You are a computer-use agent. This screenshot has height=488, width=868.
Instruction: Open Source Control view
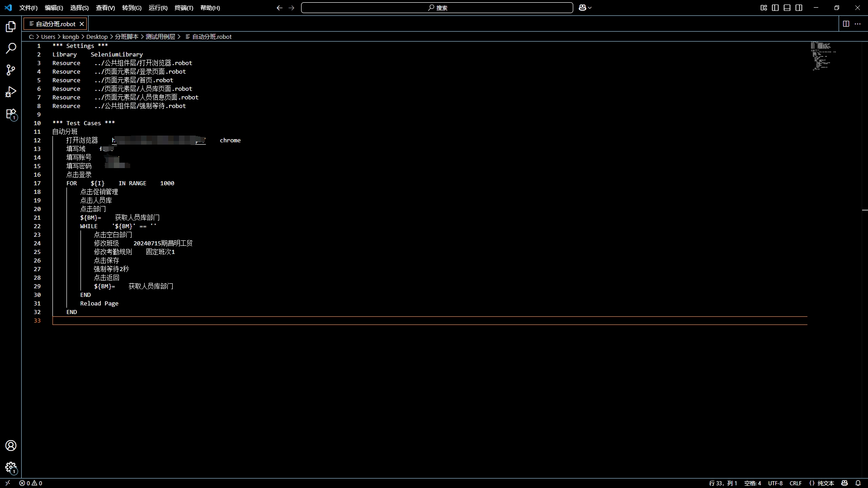click(11, 70)
